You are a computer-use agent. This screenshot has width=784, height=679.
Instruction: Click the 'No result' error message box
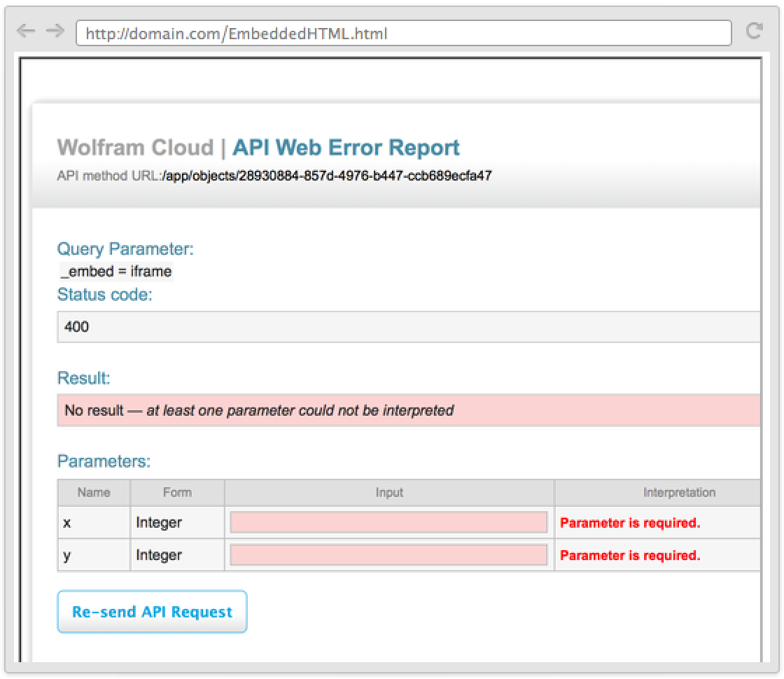(x=408, y=410)
